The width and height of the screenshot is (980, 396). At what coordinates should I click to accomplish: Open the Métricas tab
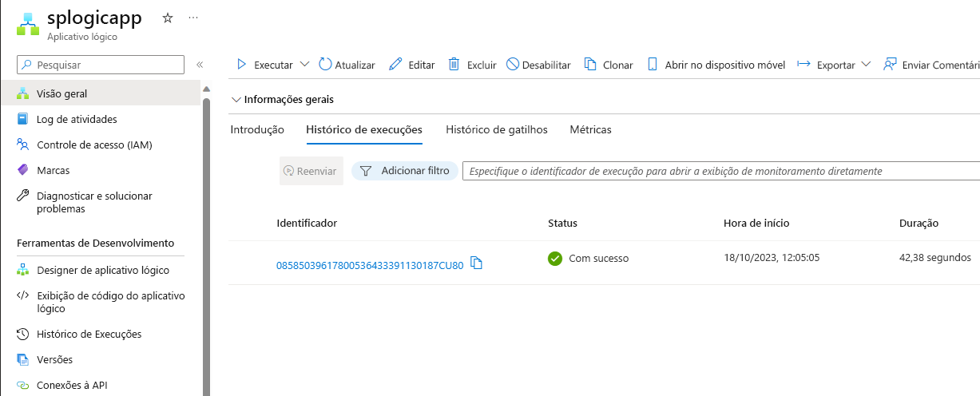click(591, 129)
